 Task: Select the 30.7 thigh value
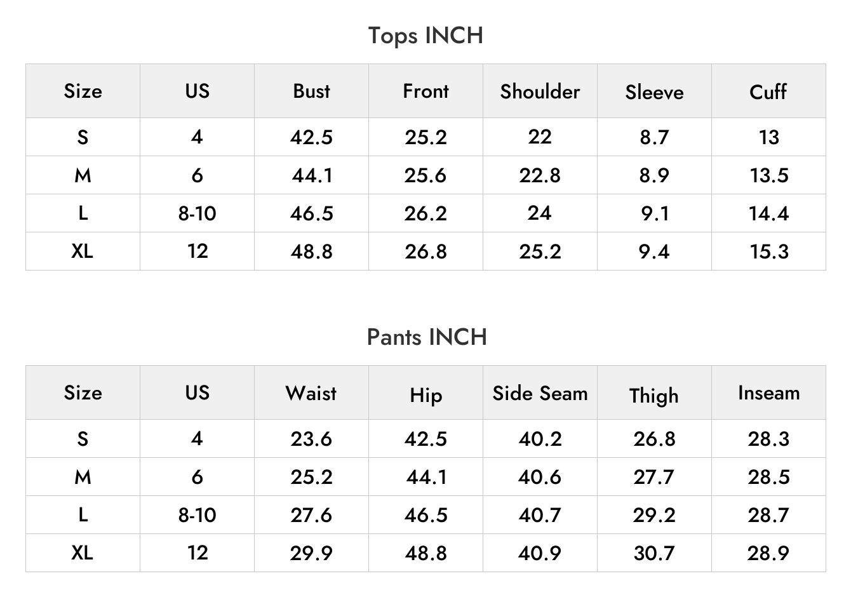click(654, 553)
